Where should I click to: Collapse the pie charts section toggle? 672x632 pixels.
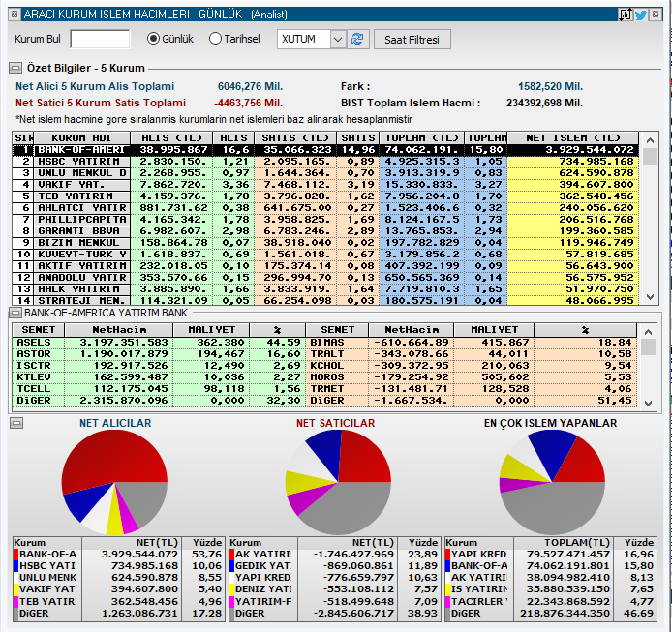pyautogui.click(x=16, y=423)
